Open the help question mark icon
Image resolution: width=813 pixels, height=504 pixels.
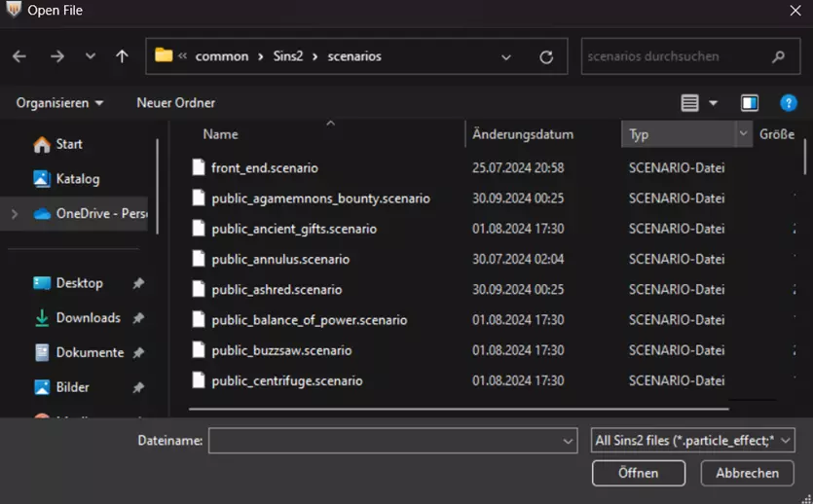[789, 103]
